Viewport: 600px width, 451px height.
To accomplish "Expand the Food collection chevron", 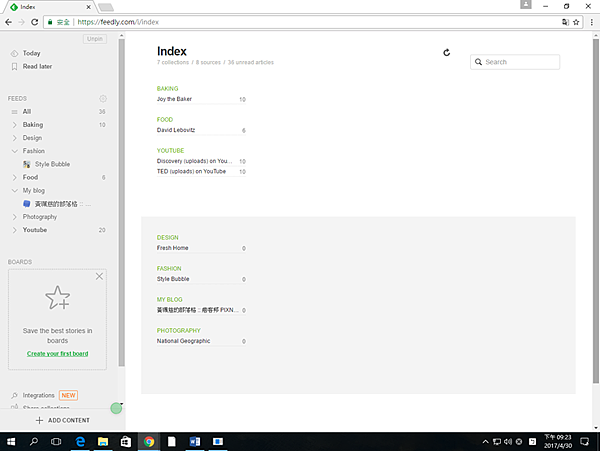I will tap(15, 177).
